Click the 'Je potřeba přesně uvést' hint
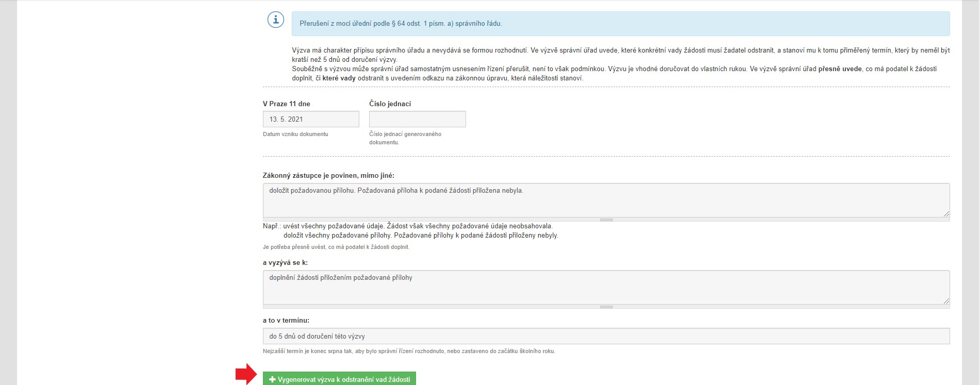Screen dimensions: 980x385 [336, 247]
